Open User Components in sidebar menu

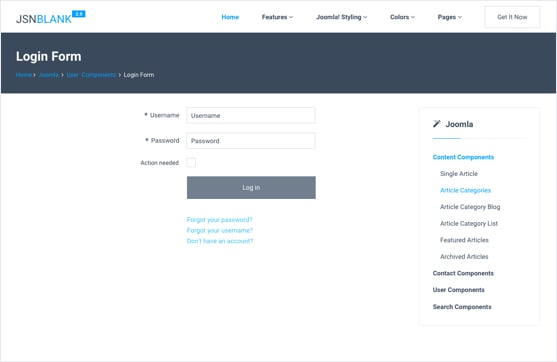click(459, 290)
